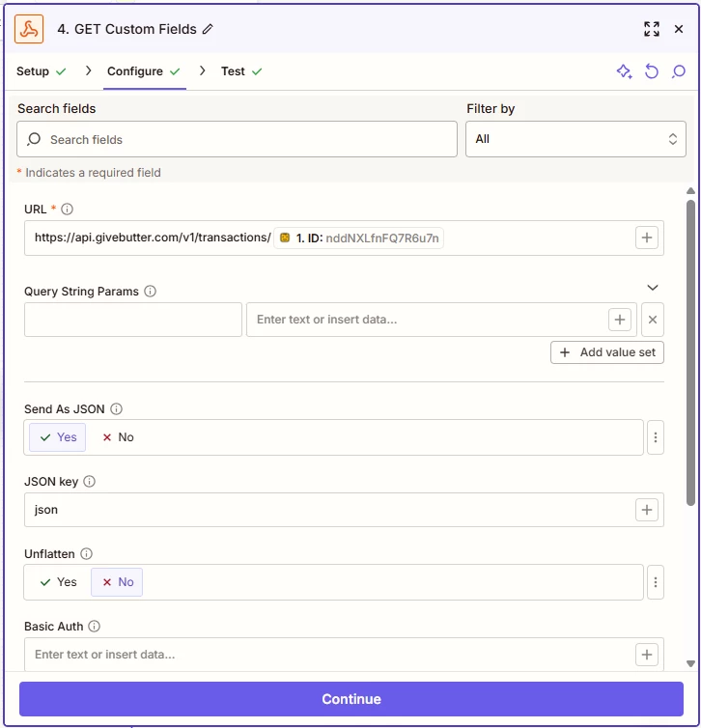Select No for Send As JSON
The height and width of the screenshot is (728, 701).
point(118,437)
